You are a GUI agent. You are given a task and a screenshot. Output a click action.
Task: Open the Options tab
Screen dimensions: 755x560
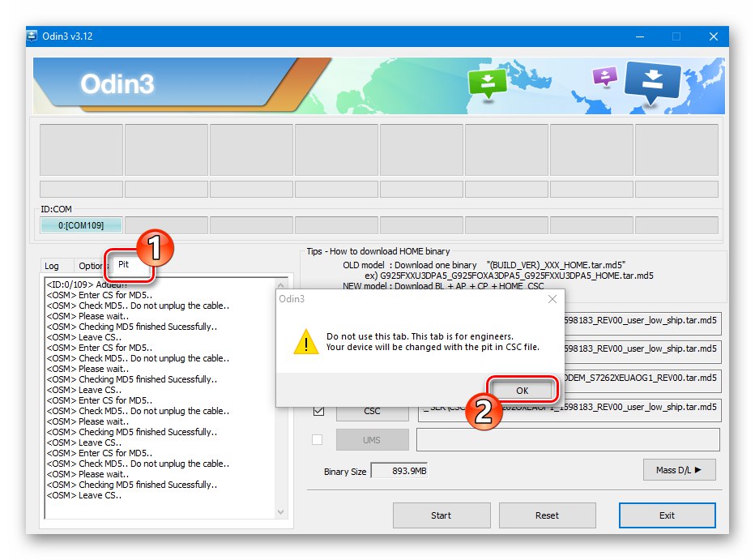92,266
